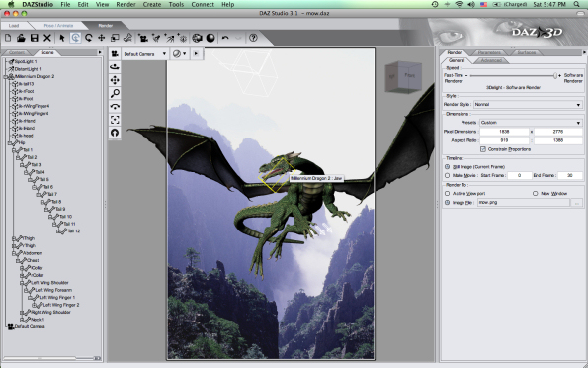The image size is (588, 368).
Task: Collapse the Tail 1 tree node
Action: 14,150
